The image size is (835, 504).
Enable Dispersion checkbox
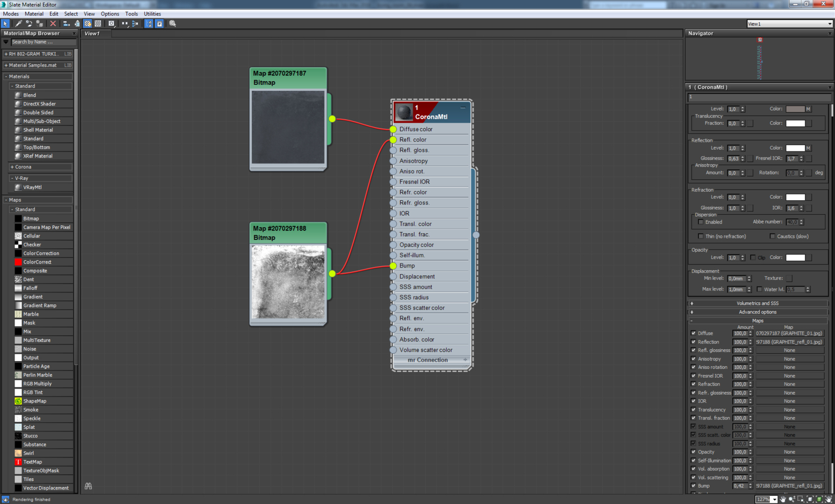pyautogui.click(x=701, y=222)
